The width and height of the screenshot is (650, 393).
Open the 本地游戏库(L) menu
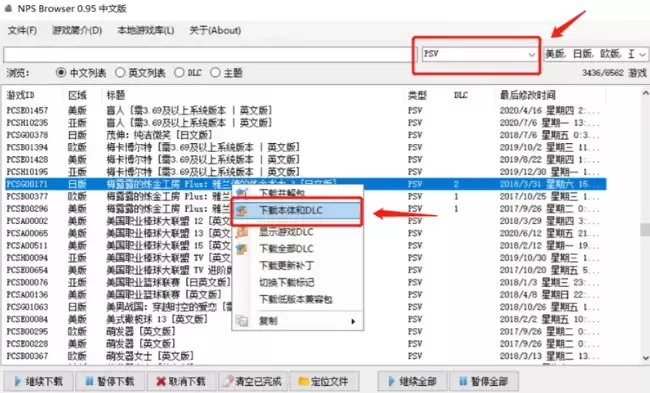click(x=146, y=30)
